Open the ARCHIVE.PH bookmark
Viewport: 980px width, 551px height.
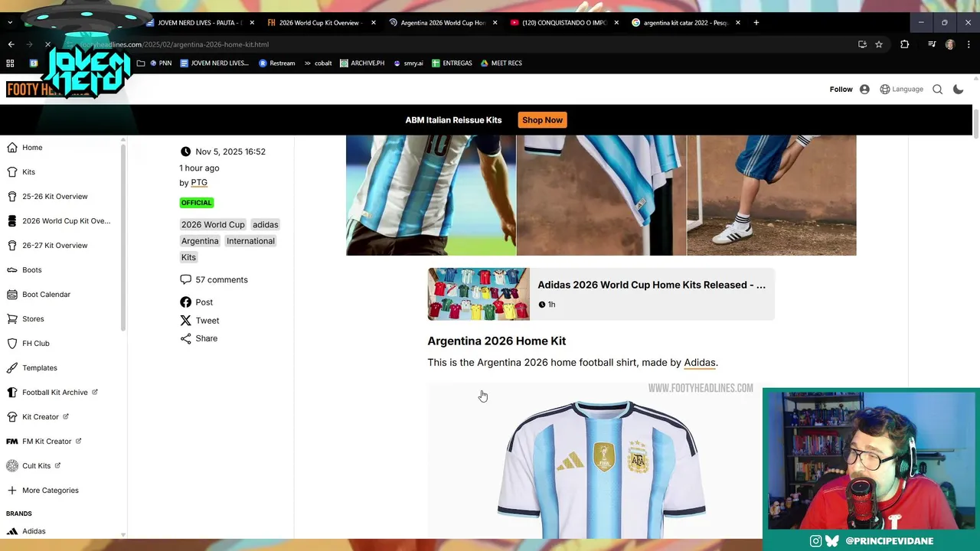362,64
